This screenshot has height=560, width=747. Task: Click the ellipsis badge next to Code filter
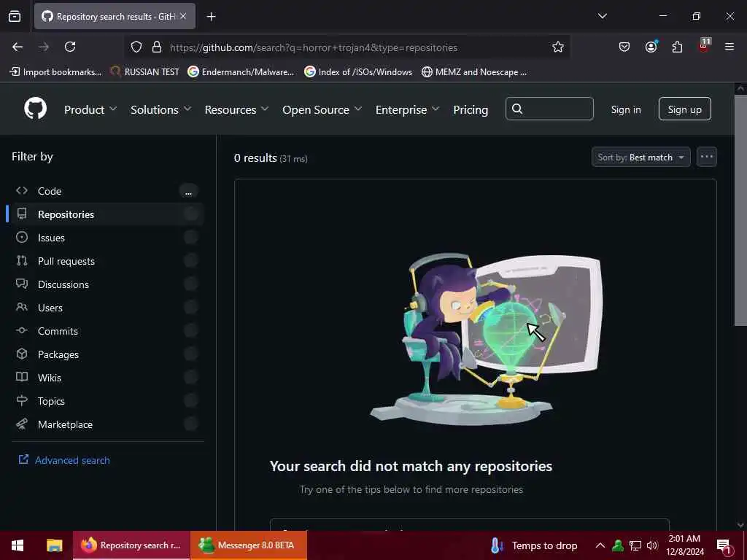(189, 192)
